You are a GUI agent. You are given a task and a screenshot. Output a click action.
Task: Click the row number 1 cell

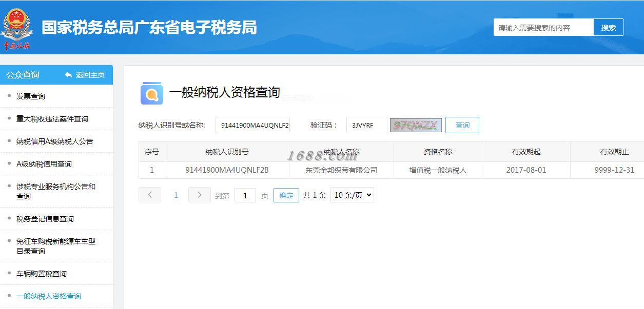(152, 170)
